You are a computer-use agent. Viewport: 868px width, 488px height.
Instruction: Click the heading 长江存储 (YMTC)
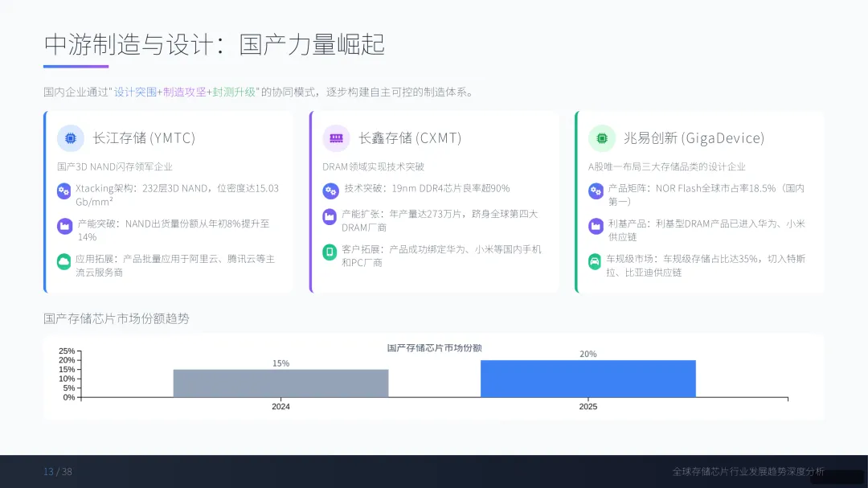144,138
